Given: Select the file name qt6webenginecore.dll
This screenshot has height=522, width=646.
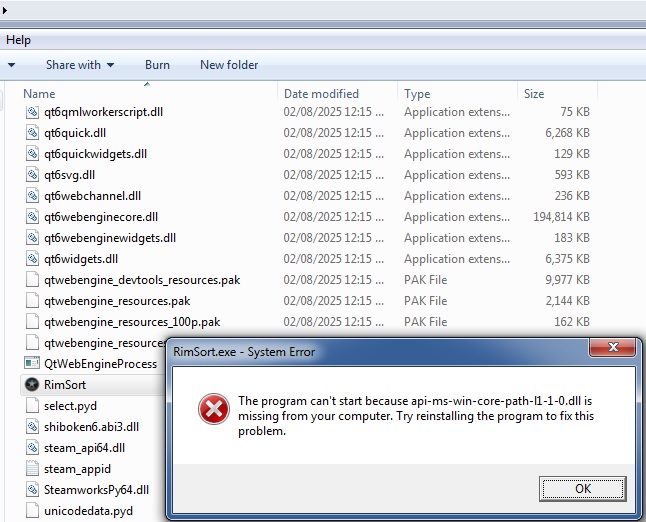Looking at the screenshot, I should tap(101, 217).
